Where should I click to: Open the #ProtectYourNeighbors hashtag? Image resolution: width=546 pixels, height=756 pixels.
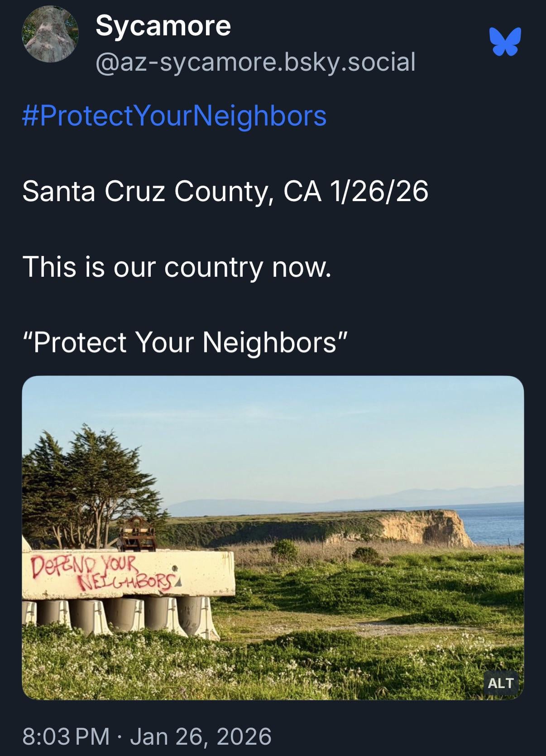(x=174, y=116)
